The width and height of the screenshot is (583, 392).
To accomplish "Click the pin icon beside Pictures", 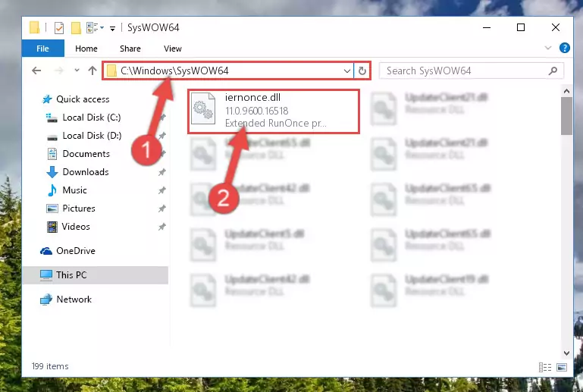I will click(x=161, y=209).
